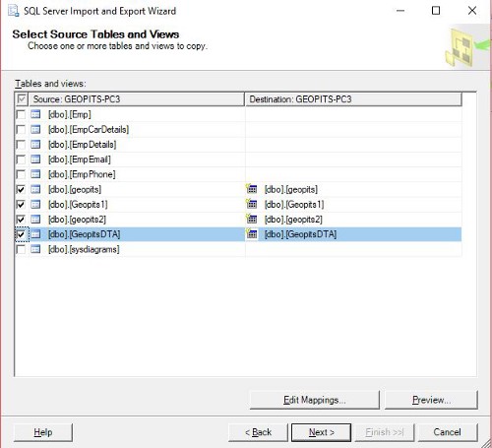492x448 pixels.
Task: Click the table icon beside [dbo].[sysdiagrams]
Action: (x=35, y=249)
